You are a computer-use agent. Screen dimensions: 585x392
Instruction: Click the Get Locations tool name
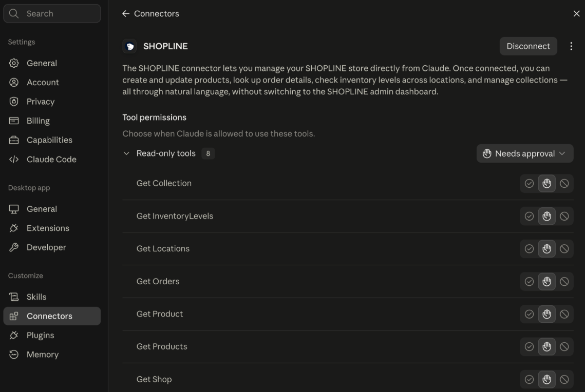pyautogui.click(x=163, y=248)
